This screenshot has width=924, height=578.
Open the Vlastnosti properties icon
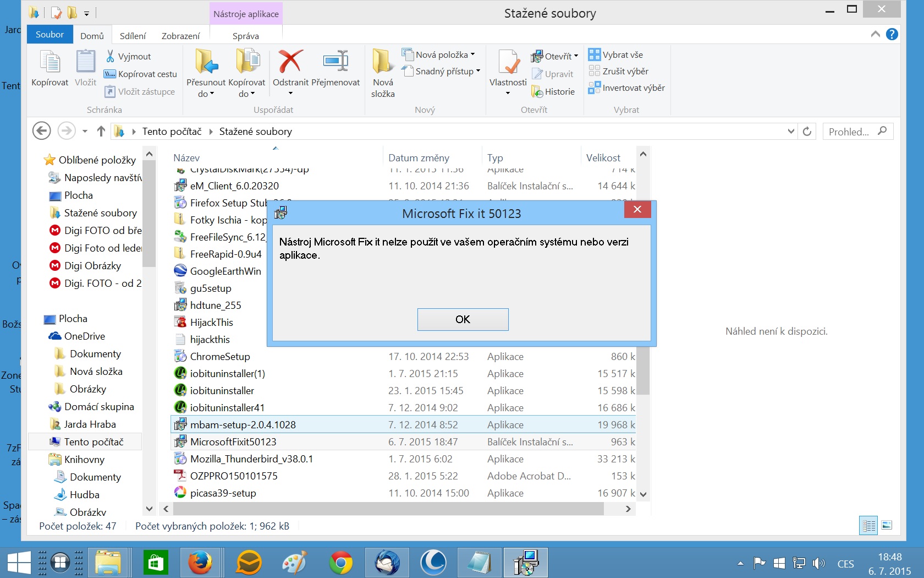(x=508, y=69)
